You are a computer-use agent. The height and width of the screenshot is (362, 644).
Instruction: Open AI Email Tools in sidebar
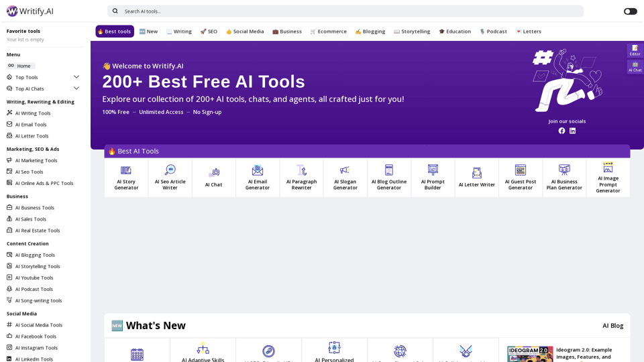point(27,125)
